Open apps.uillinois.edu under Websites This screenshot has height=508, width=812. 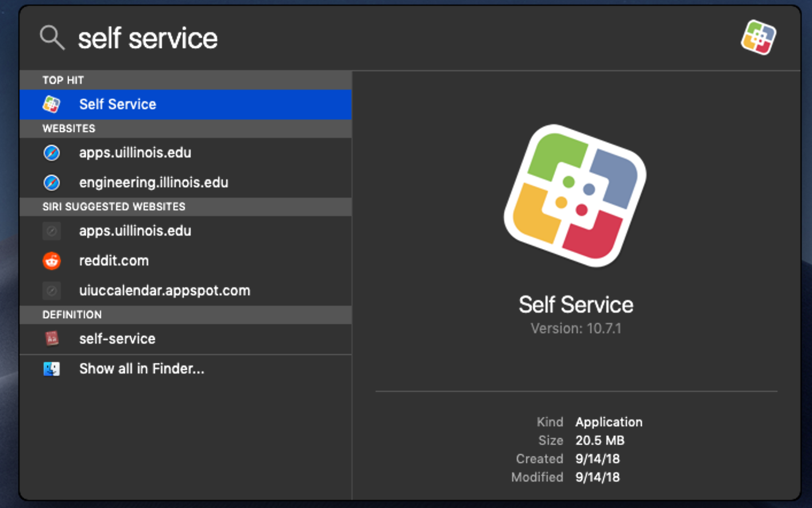[x=185, y=153]
